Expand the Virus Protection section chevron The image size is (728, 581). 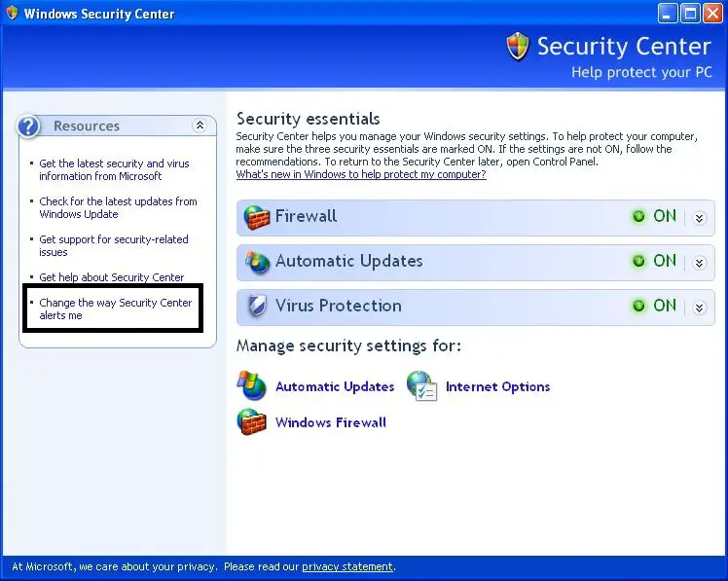pyautogui.click(x=699, y=308)
